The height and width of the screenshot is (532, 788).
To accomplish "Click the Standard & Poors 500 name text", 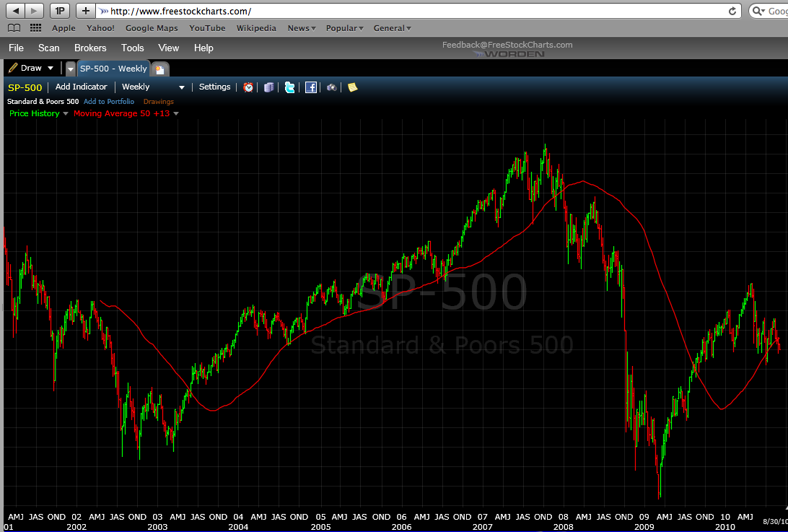I will [x=43, y=102].
